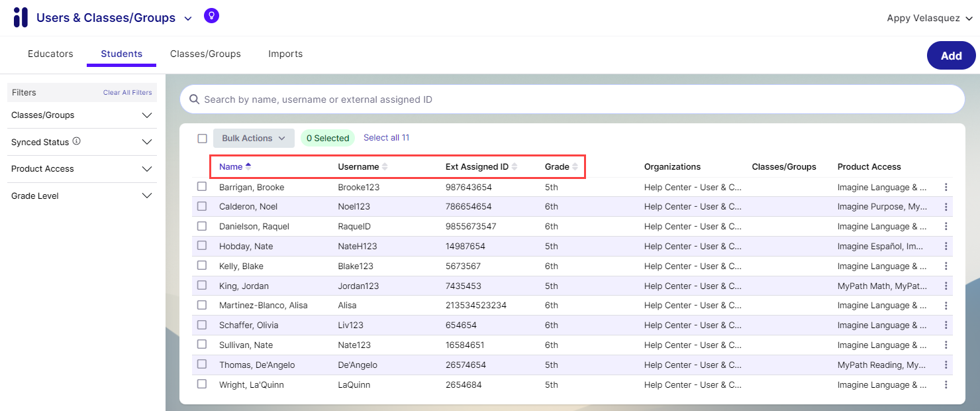The width and height of the screenshot is (980, 411).
Task: Check the box for Schaffer, Olivia
Action: 202,325
